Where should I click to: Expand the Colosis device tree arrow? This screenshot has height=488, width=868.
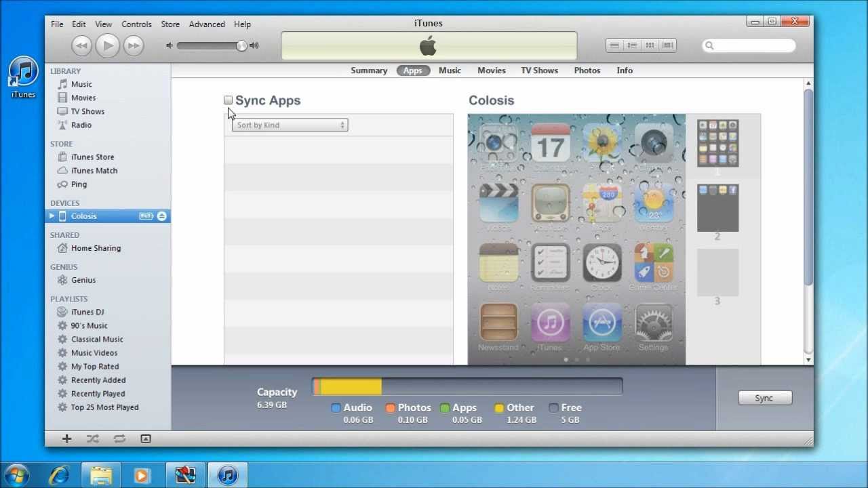52,216
